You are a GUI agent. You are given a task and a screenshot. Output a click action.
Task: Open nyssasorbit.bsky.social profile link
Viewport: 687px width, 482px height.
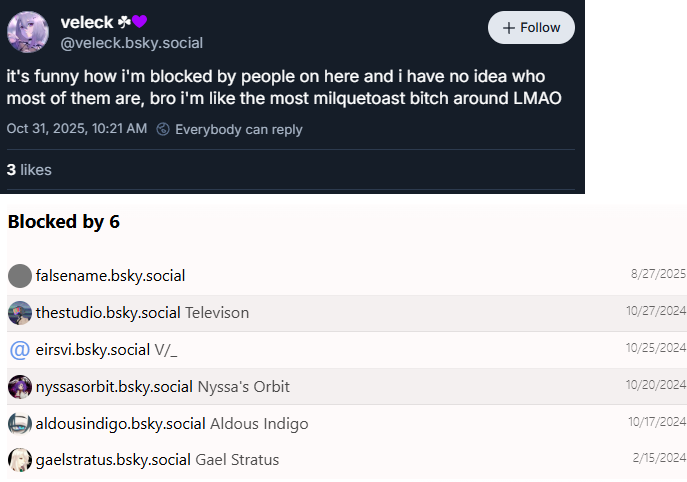point(114,387)
